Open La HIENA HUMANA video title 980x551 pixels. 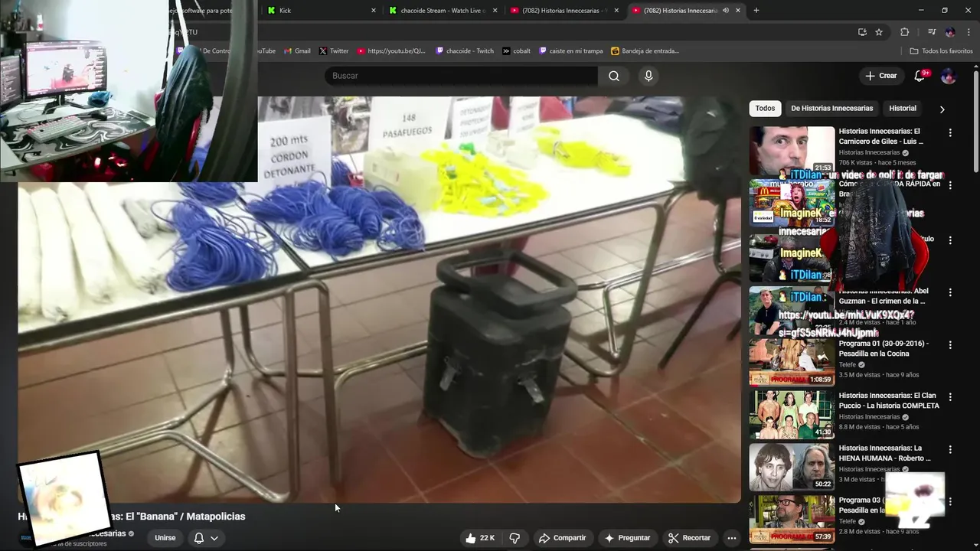click(884, 453)
